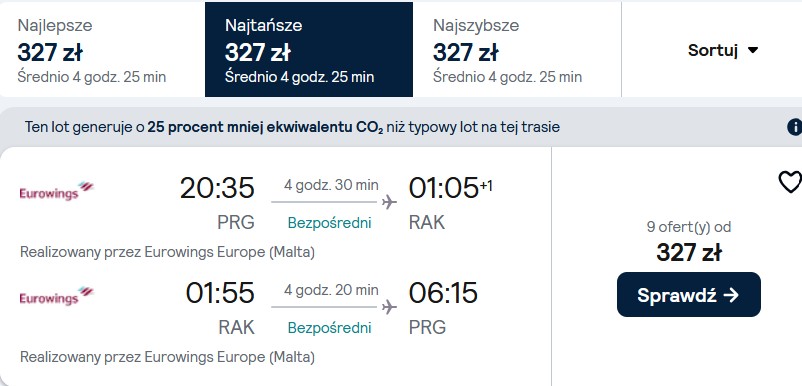The image size is (802, 386).
Task: Select the Najtańsze tab
Action: (x=309, y=50)
